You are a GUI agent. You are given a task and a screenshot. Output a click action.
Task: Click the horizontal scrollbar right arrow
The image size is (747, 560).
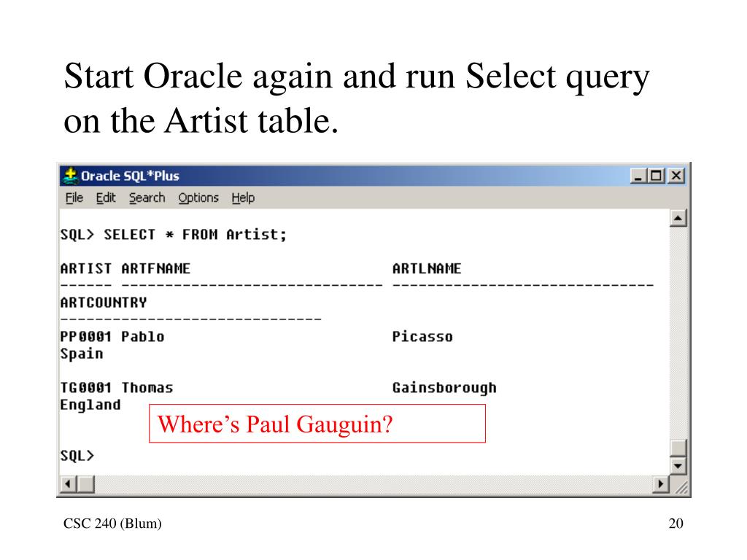coord(660,484)
